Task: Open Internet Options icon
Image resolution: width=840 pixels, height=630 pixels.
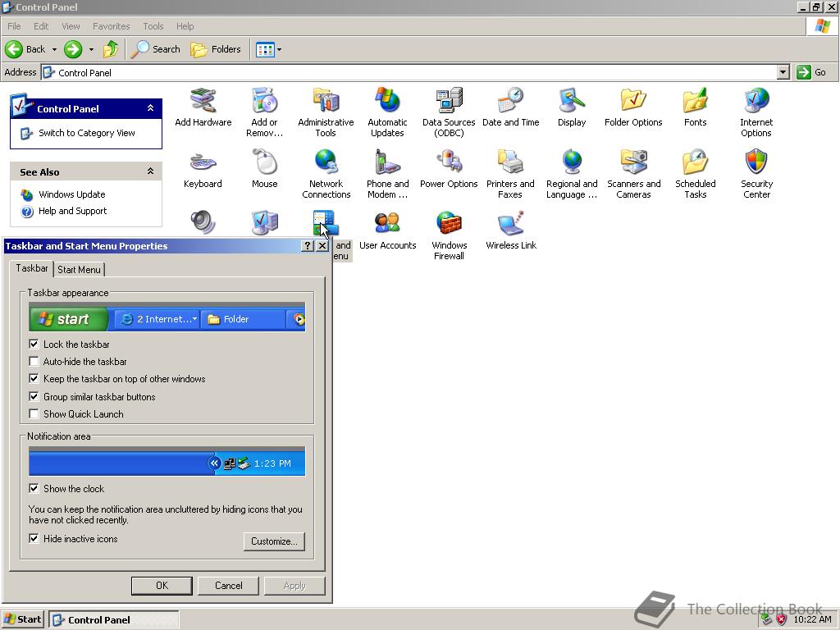Action: 756,101
